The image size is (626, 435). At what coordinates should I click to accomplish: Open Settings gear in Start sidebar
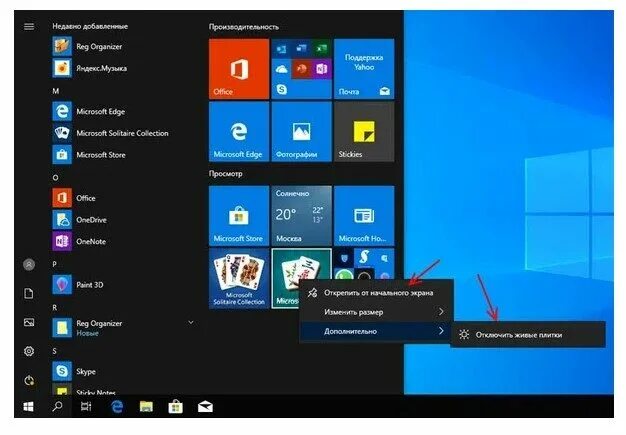tap(29, 351)
